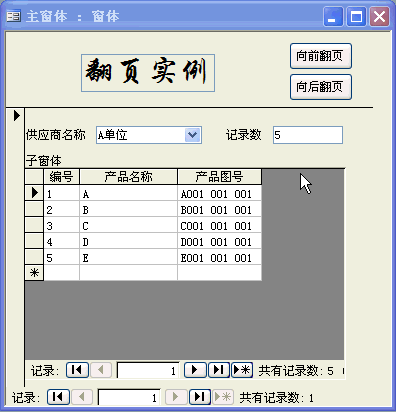The width and height of the screenshot is (396, 412).
Task: Go to first record in subform navigator
Action: coord(77,370)
